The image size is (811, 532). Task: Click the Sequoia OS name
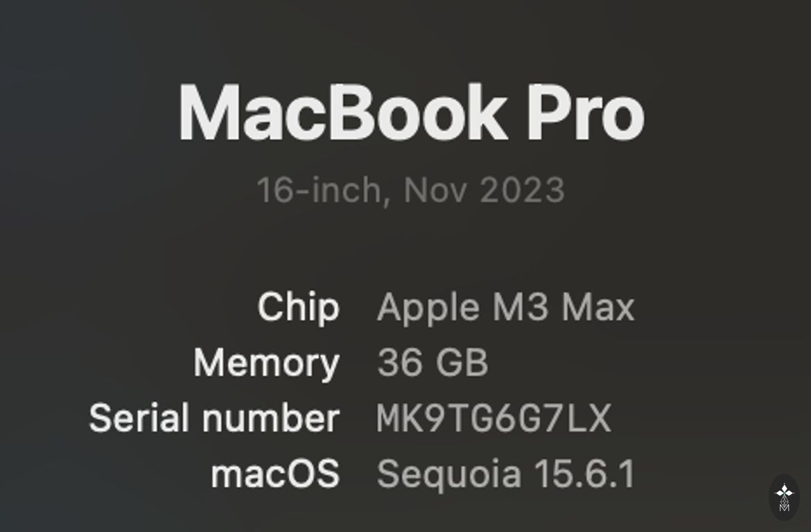(448, 474)
